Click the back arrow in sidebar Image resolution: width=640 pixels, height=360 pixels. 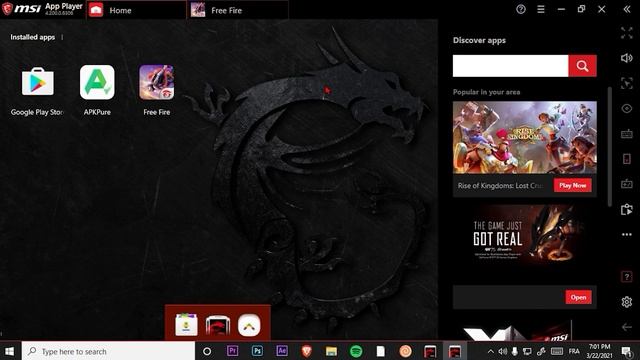[627, 327]
